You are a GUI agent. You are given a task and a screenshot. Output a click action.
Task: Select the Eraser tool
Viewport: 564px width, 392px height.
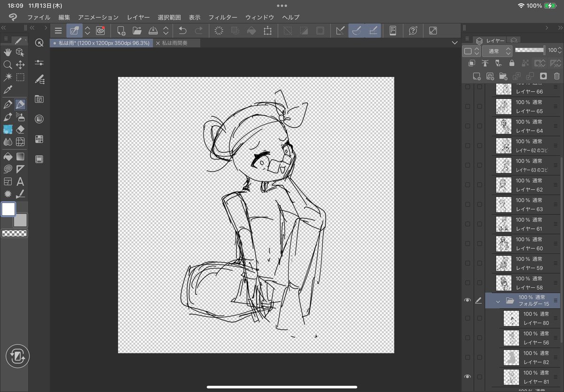click(x=20, y=129)
